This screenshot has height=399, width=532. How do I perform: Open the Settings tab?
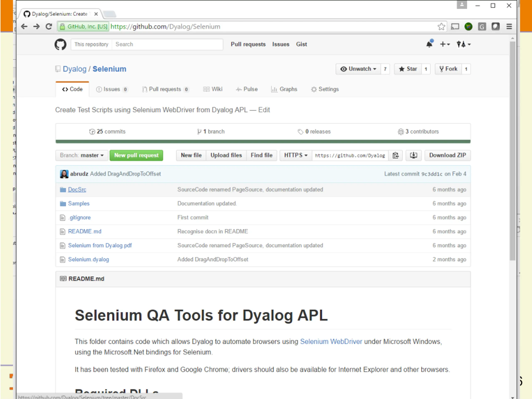tap(325, 89)
